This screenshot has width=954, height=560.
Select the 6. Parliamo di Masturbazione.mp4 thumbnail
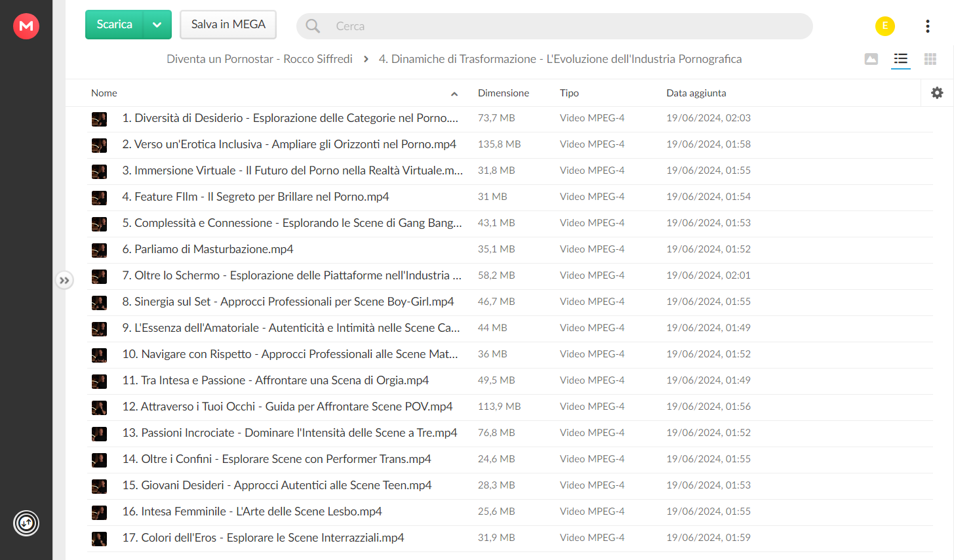point(99,250)
